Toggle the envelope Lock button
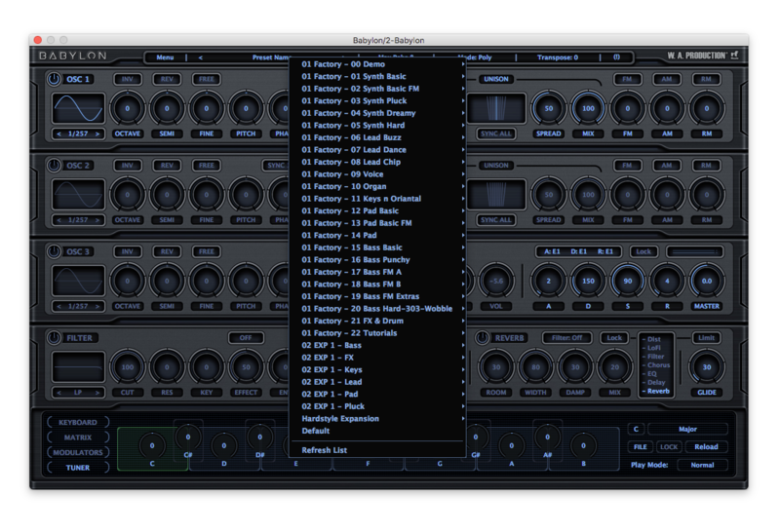This screenshot has height=532, width=780. tap(643, 251)
